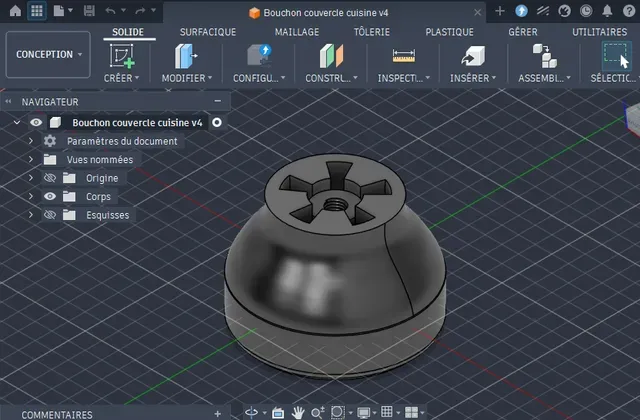Switch to the TÔLERIE tab
The image size is (640, 420).
pyautogui.click(x=371, y=32)
